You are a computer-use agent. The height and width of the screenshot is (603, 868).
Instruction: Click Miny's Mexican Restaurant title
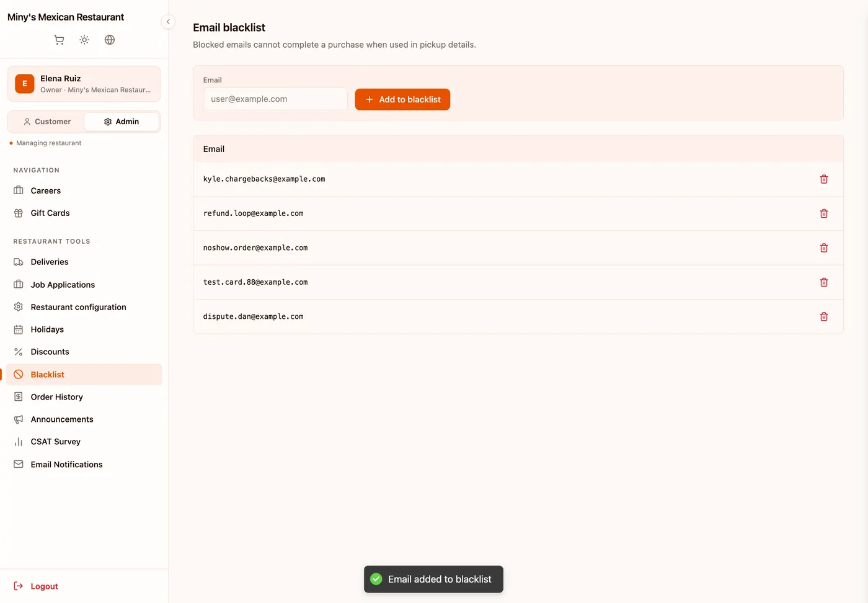click(66, 17)
